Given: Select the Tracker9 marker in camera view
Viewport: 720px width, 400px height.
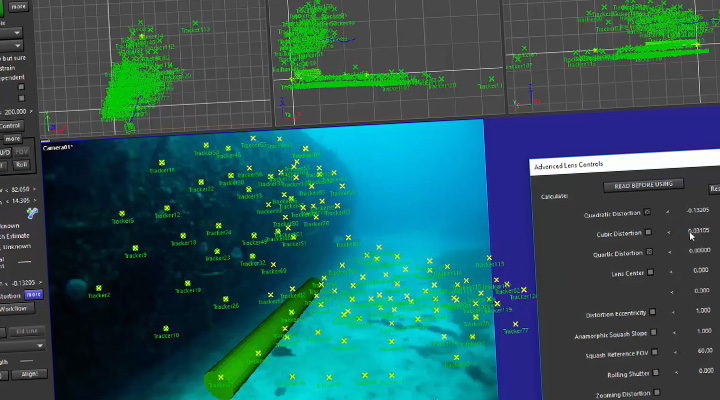Looking at the screenshot, I should pyautogui.click(x=135, y=248).
